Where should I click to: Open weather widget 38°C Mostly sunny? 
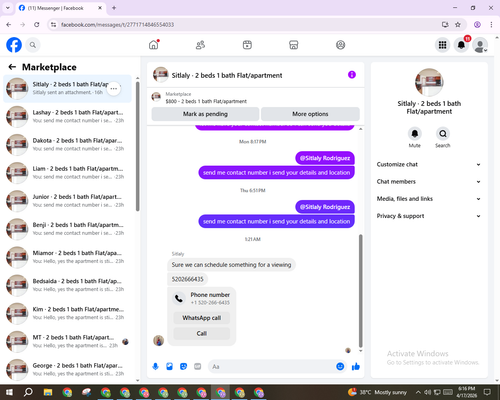coord(377,392)
